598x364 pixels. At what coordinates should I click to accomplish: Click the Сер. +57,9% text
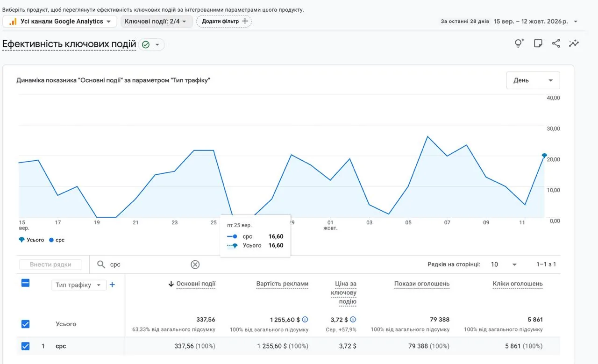coord(341,330)
